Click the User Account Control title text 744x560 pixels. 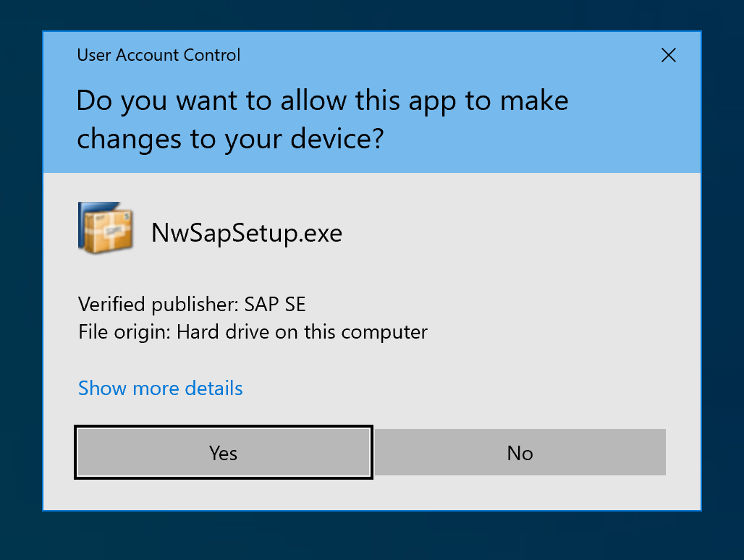(x=158, y=55)
